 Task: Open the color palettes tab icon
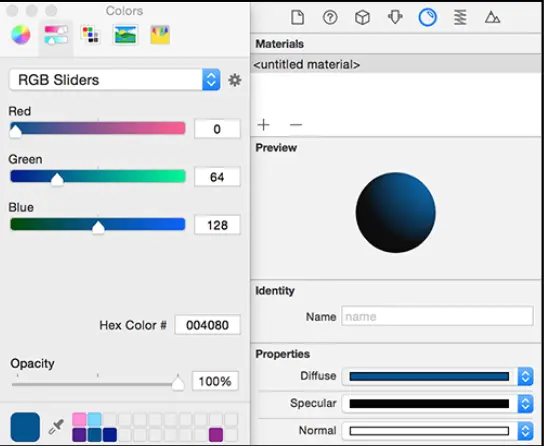[x=91, y=35]
